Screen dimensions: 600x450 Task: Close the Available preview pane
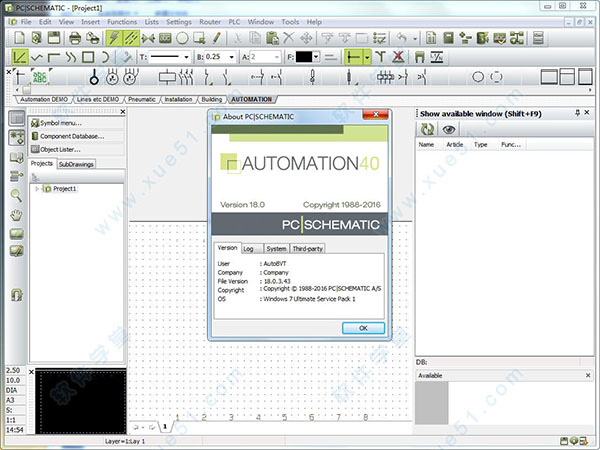pyautogui.click(x=588, y=375)
